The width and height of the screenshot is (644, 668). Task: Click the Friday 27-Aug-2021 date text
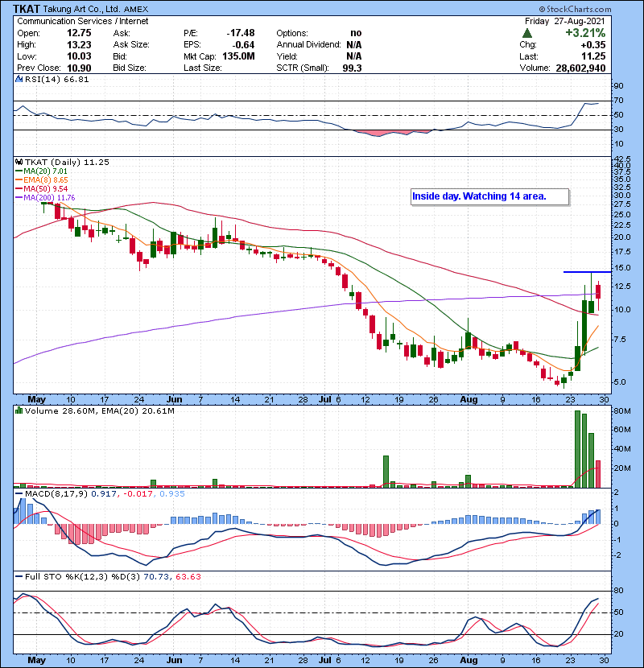565,21
